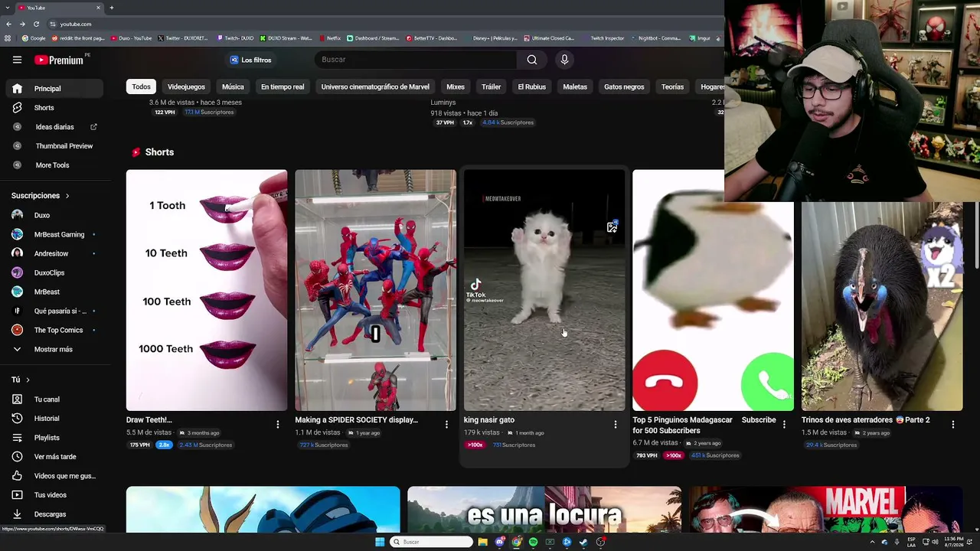The image size is (980, 551).
Task: Select the Videojuegos filter chip
Action: click(186, 86)
